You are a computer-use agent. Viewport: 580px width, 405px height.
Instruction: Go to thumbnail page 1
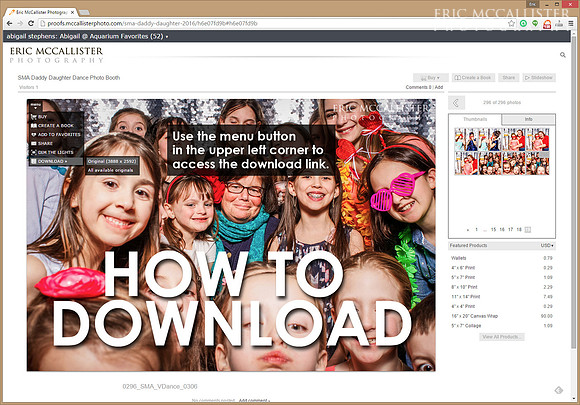[476, 230]
